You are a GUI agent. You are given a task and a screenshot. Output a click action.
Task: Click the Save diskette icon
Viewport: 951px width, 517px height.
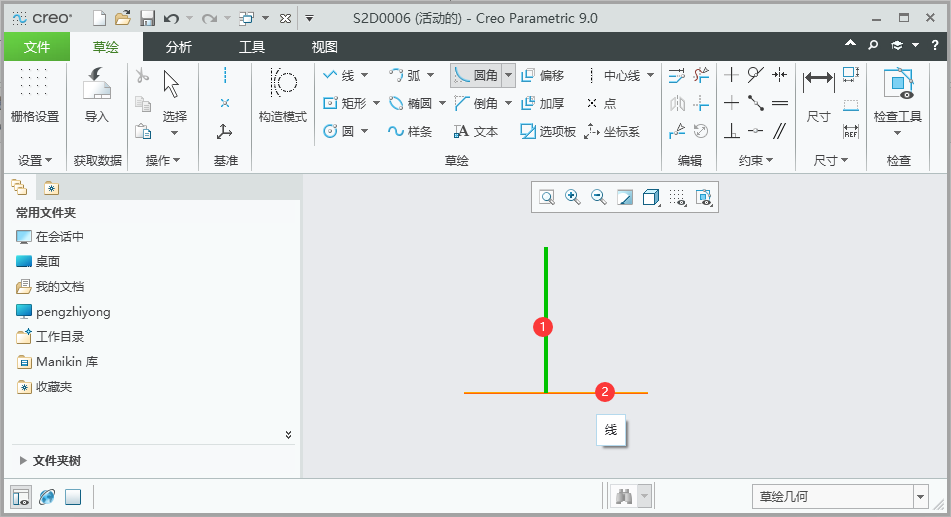(147, 18)
